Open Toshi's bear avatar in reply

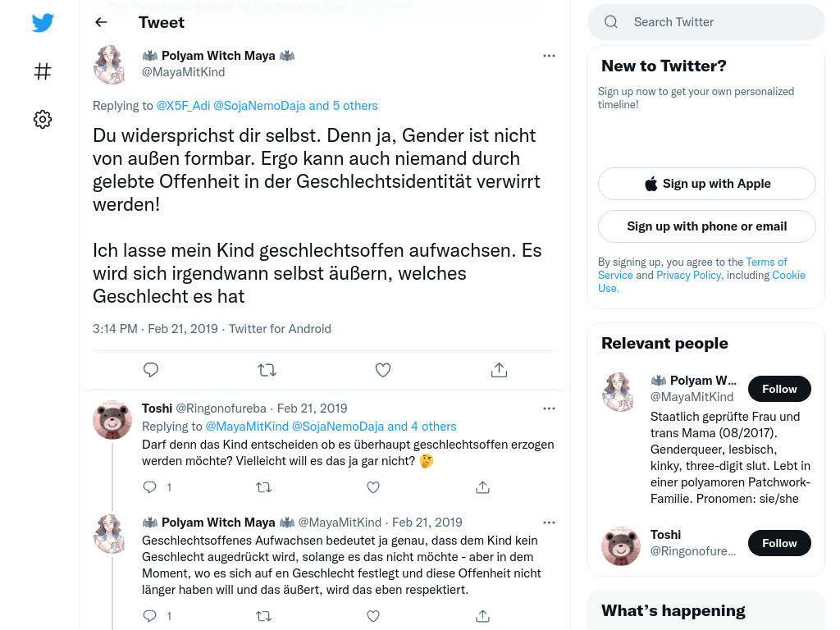pos(112,420)
